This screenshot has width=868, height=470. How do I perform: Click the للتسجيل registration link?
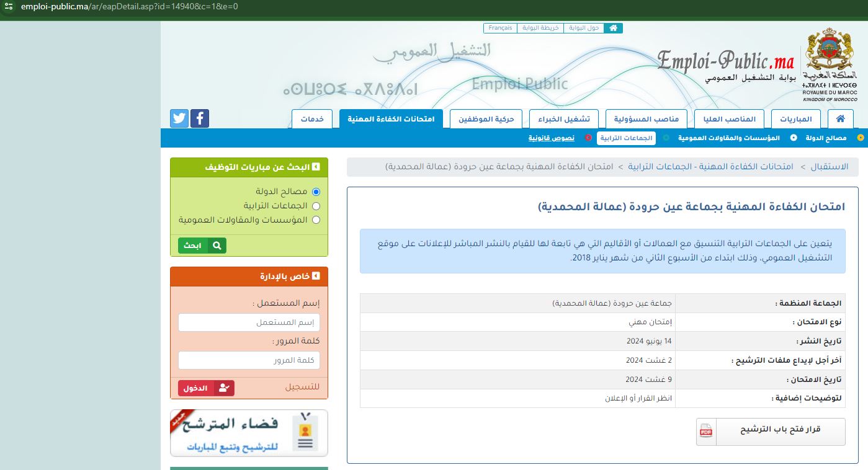pos(302,388)
